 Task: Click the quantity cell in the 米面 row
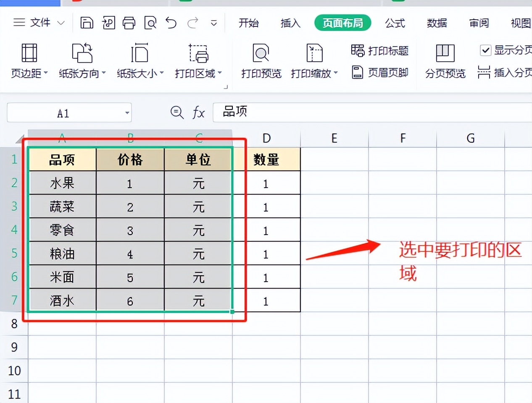(x=266, y=277)
